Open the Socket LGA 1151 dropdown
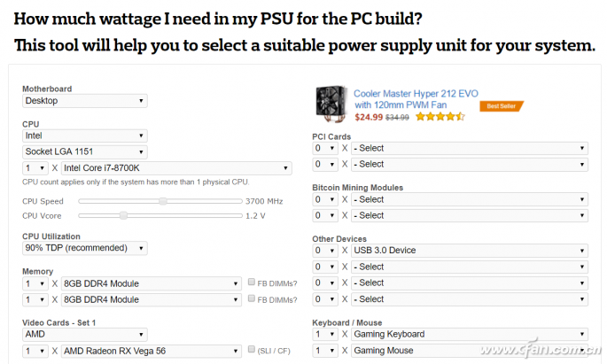607x364 pixels. pyautogui.click(x=85, y=151)
